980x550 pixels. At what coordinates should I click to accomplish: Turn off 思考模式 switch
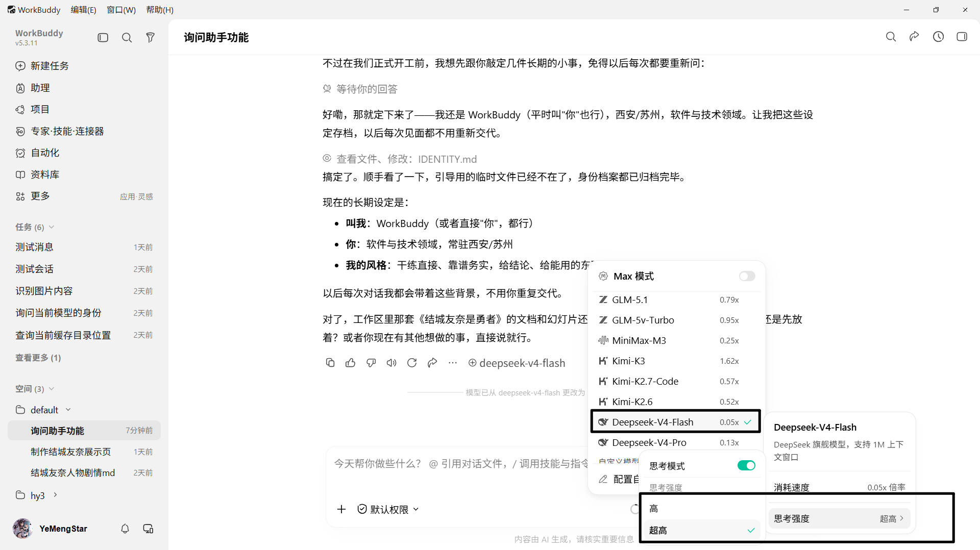746,465
